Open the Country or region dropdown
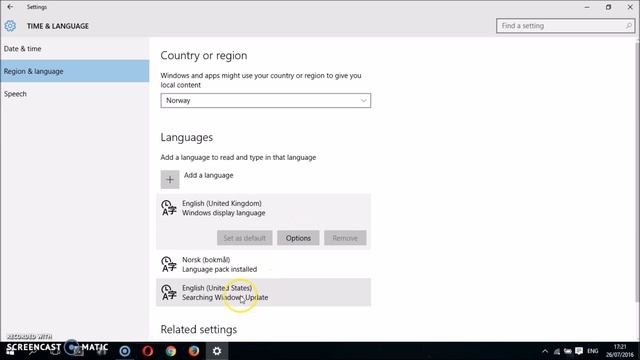Viewport: 640px width, 360px height. pyautogui.click(x=266, y=100)
